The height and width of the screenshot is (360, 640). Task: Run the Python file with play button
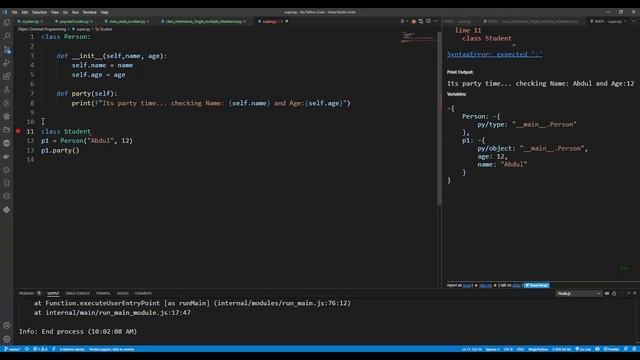tap(402, 21)
